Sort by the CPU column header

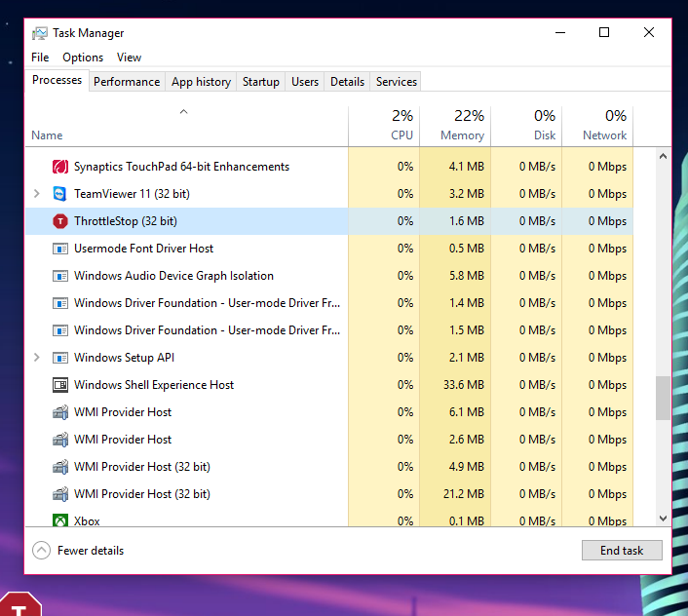coord(384,126)
